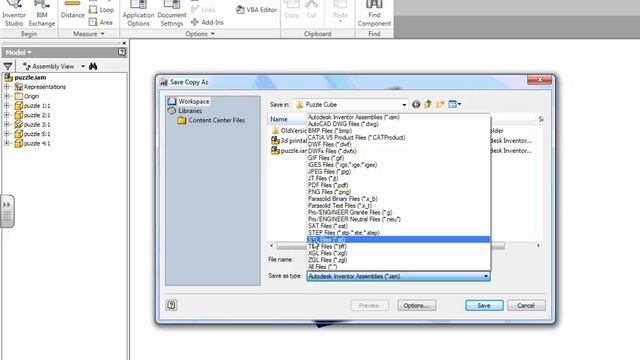Go up one folder level

coord(428,104)
